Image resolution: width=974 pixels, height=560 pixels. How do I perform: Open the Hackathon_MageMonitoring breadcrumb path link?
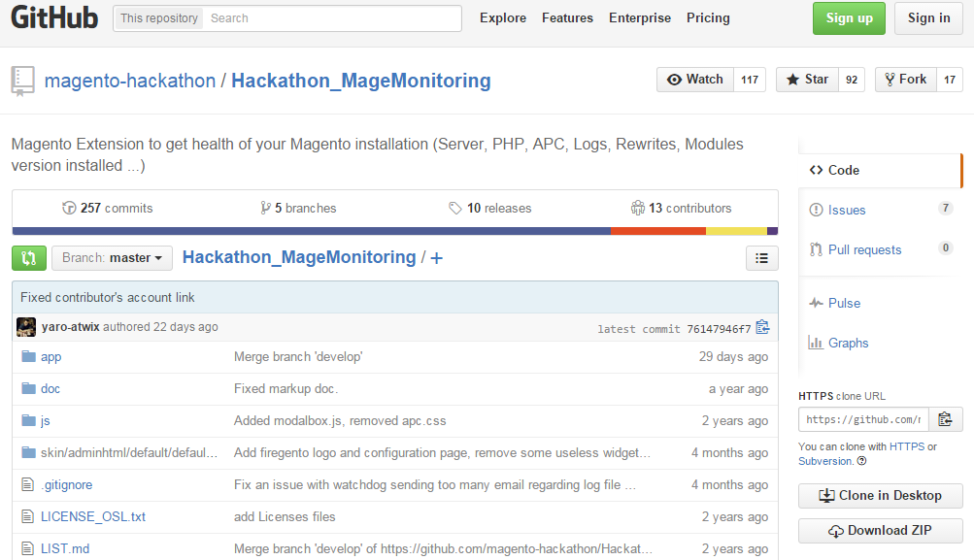coord(299,257)
